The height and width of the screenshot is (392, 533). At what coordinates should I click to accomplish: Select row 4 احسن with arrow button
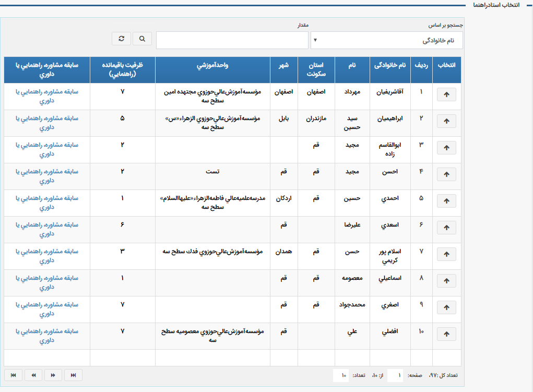tap(446, 174)
